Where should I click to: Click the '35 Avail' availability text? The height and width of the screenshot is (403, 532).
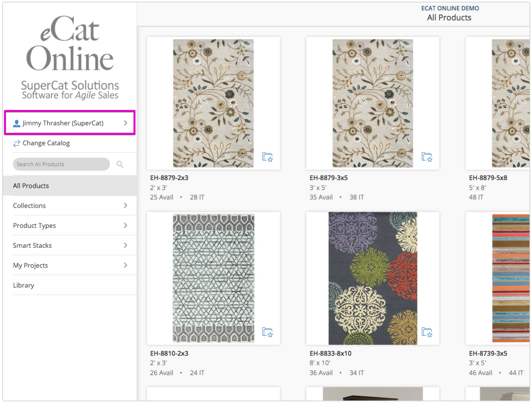click(321, 197)
